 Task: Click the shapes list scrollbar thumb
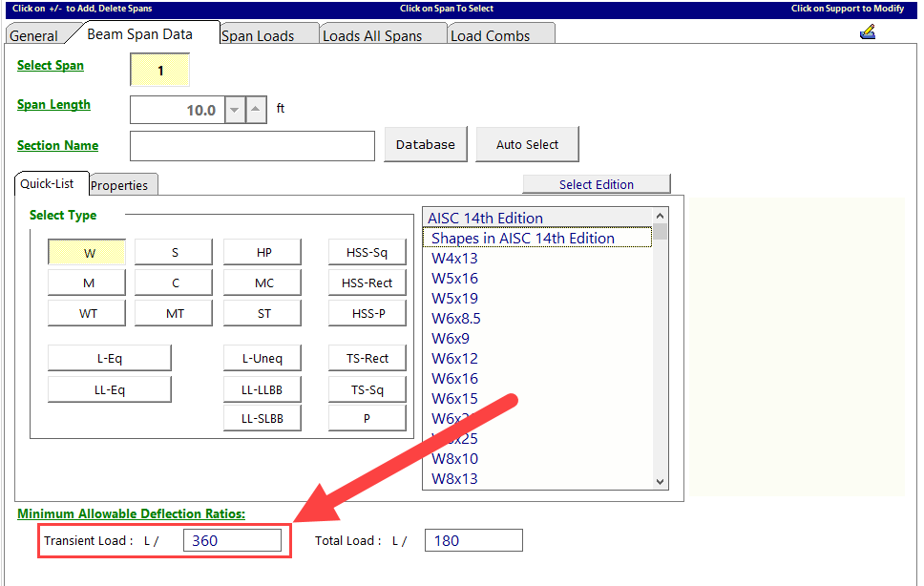[x=660, y=232]
